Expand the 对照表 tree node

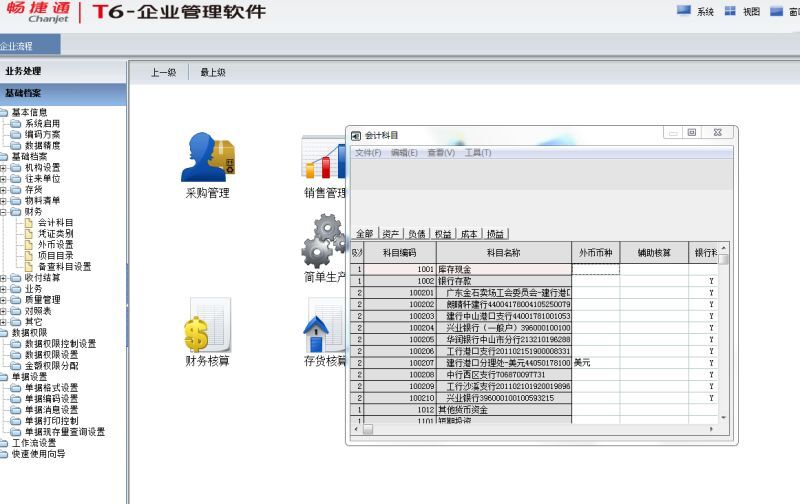pos(4,311)
